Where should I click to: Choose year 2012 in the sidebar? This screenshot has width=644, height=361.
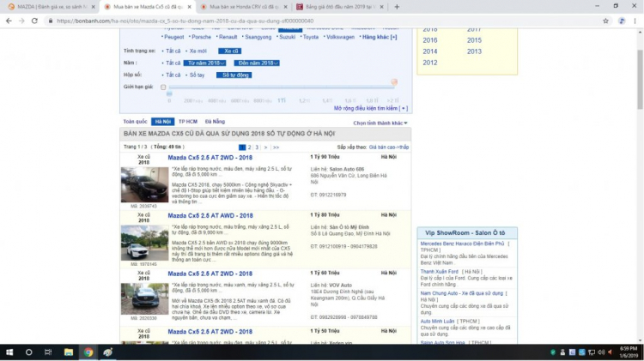430,63
